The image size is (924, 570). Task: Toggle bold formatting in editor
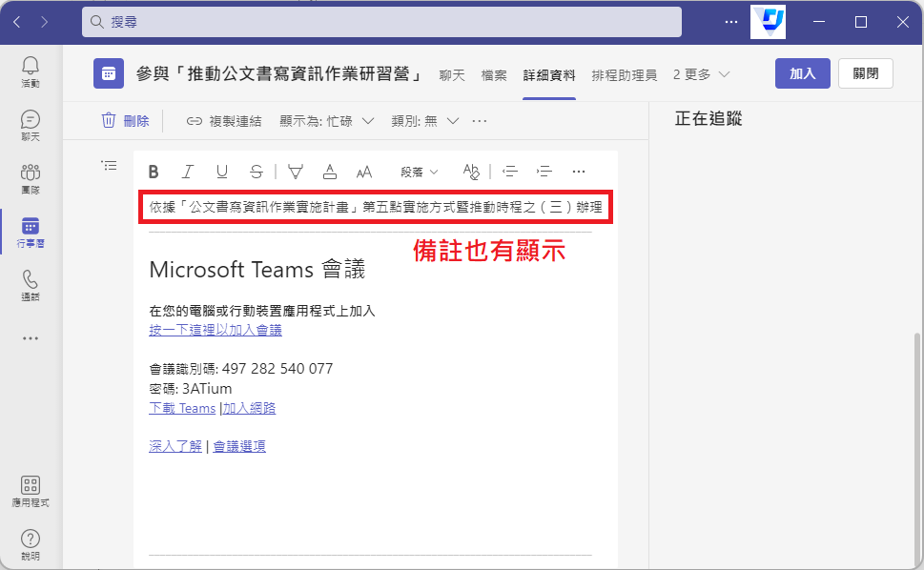tap(154, 172)
